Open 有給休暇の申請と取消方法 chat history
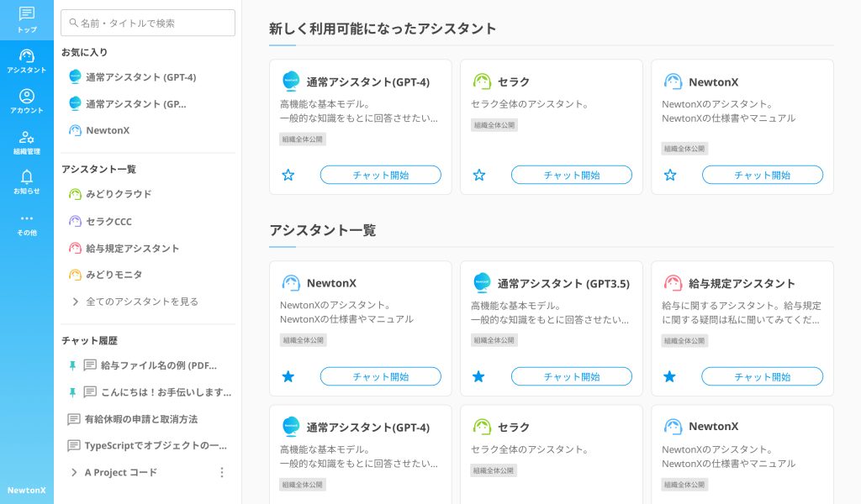The width and height of the screenshot is (861, 504). [x=140, y=419]
